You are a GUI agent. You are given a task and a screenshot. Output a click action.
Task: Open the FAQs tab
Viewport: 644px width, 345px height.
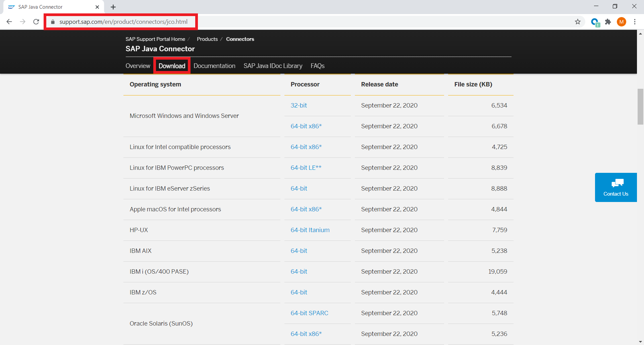[x=317, y=66]
